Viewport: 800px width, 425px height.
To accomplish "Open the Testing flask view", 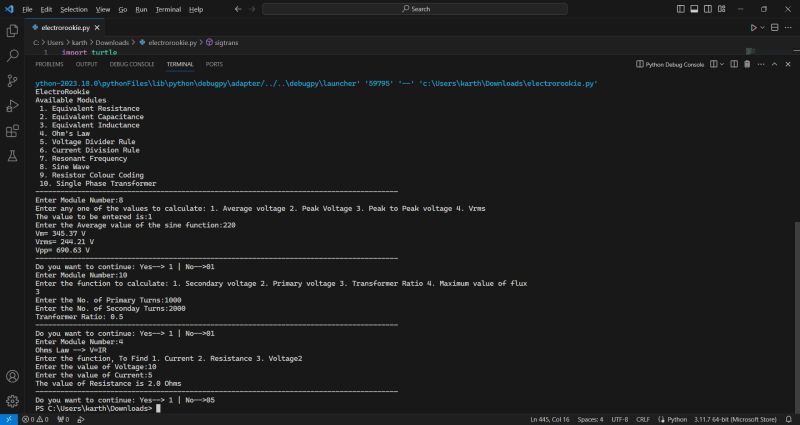I will pyautogui.click(x=12, y=156).
